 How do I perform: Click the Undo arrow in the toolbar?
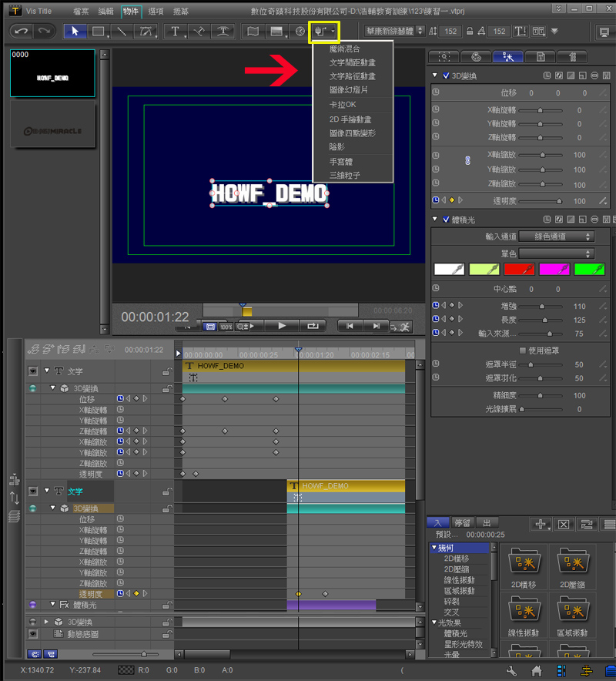click(x=22, y=32)
